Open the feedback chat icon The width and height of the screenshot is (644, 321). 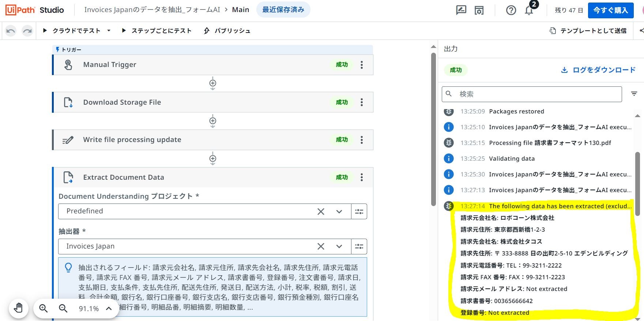[x=461, y=10]
